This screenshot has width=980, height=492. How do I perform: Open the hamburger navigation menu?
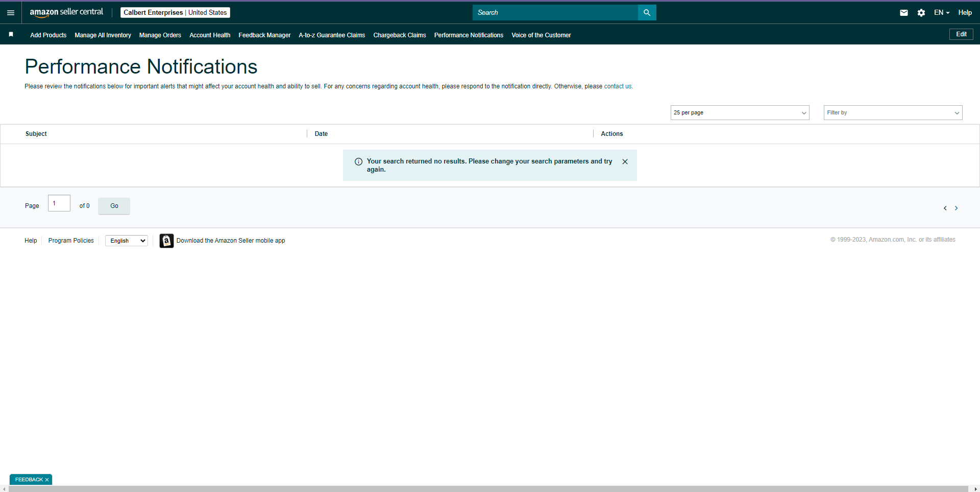click(11, 13)
